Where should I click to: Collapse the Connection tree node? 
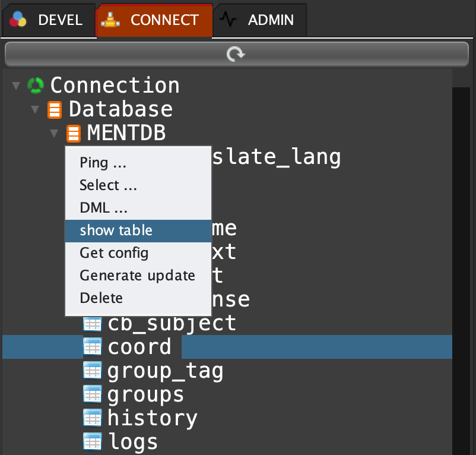click(x=16, y=86)
